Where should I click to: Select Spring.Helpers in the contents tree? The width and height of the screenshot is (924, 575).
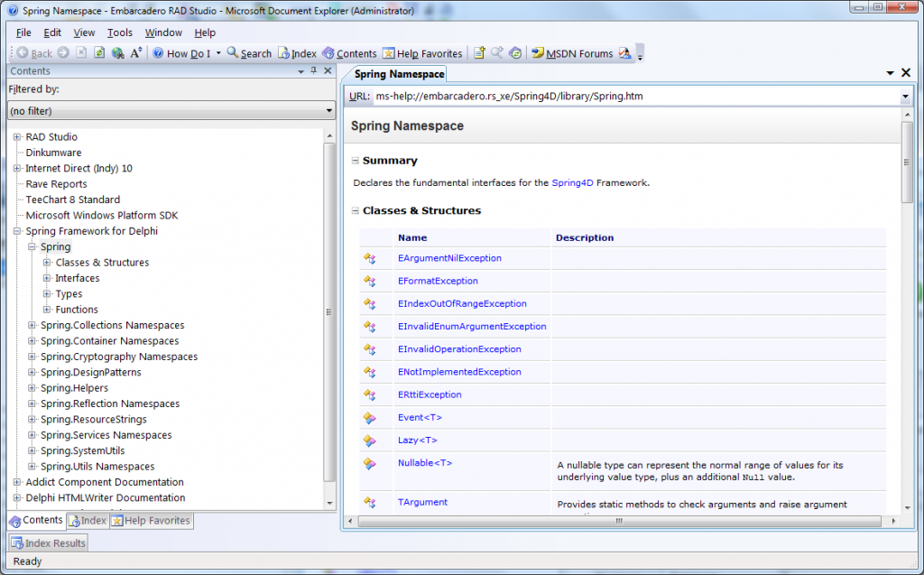click(72, 387)
